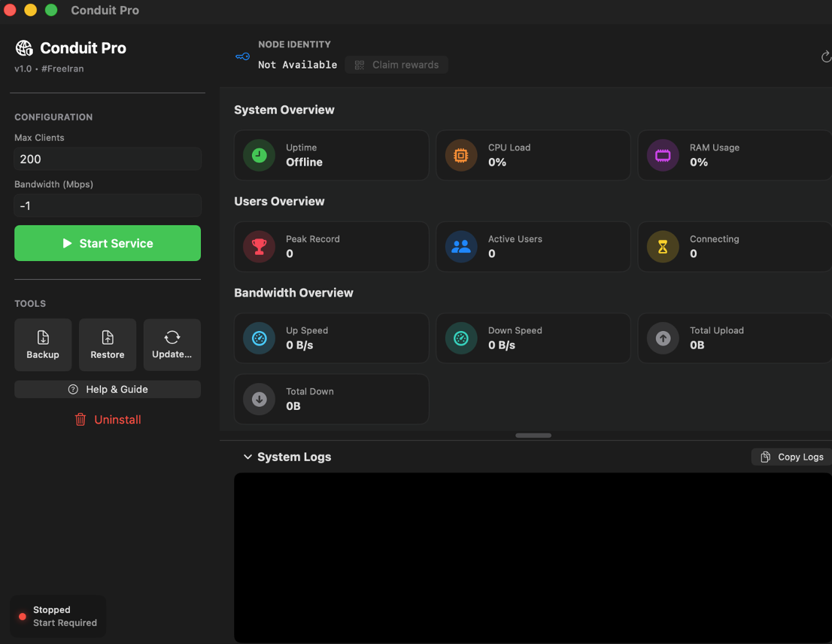This screenshot has height=644, width=832.
Task: Click the panel resize handle above System Logs
Action: point(533,436)
